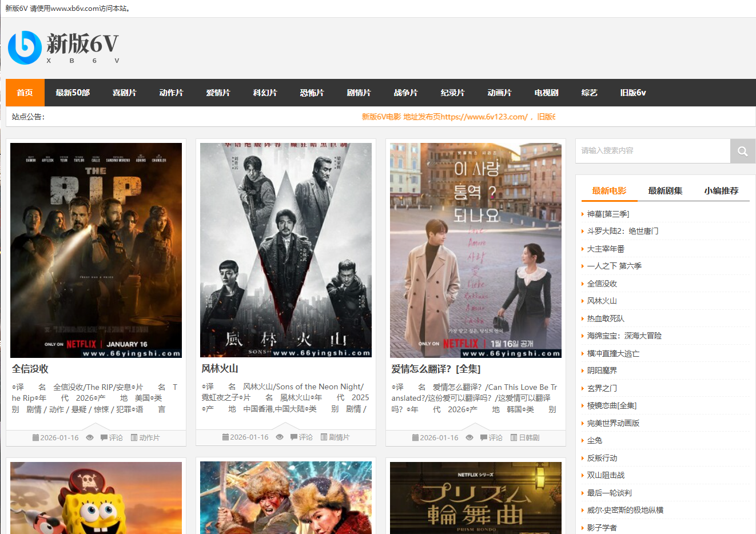Open the 科幻片 navigation menu item
Viewport: 756px width, 534px height.
pyautogui.click(x=265, y=93)
